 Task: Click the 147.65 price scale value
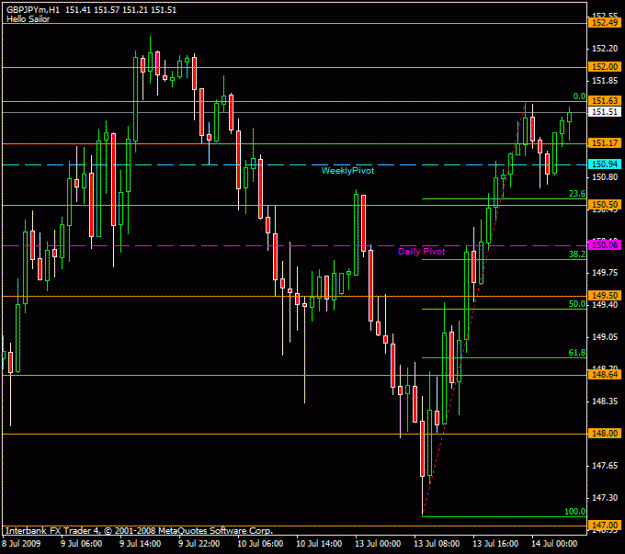[605, 466]
